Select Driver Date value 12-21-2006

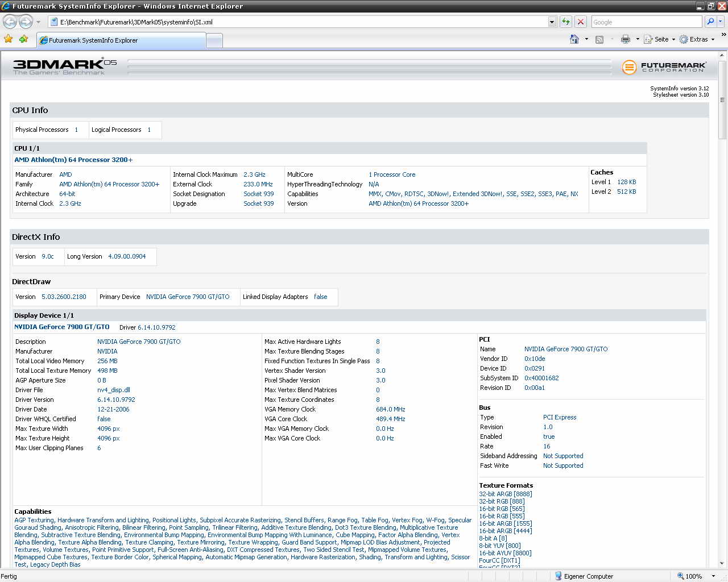tap(113, 409)
